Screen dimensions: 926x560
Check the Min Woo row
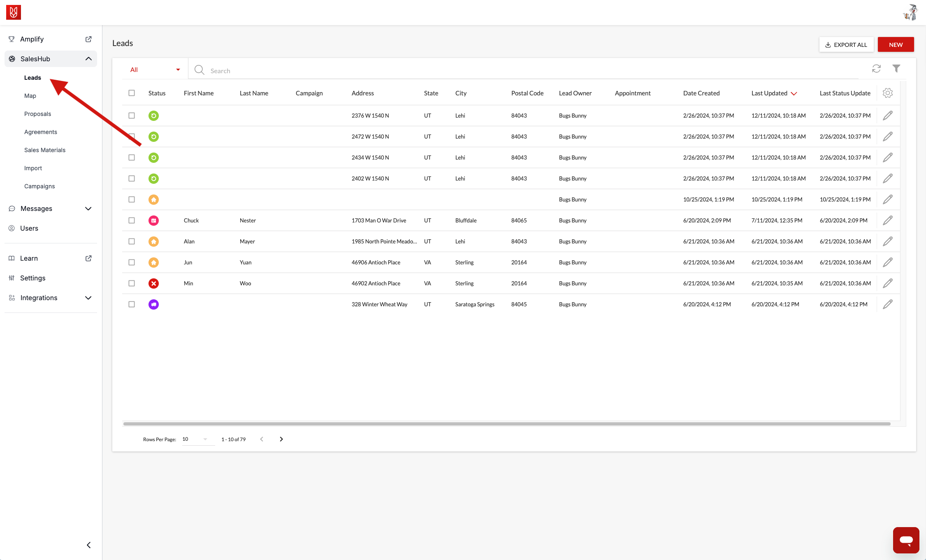pos(132,283)
